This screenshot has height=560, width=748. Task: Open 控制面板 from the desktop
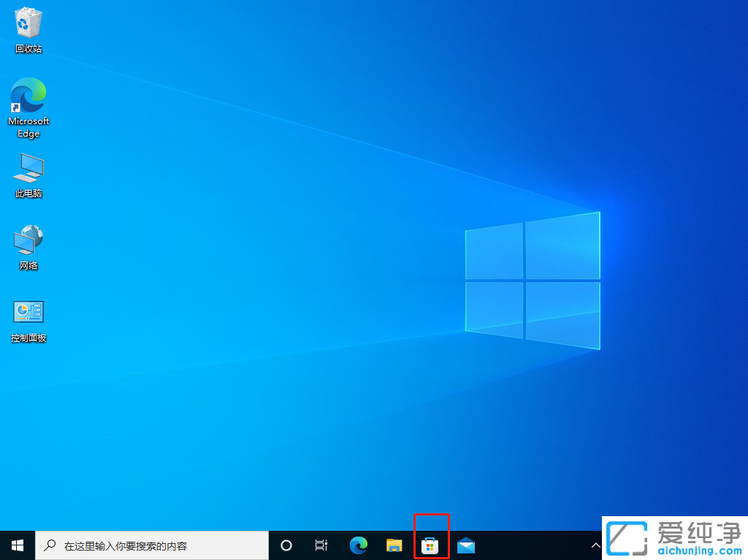pos(28,314)
